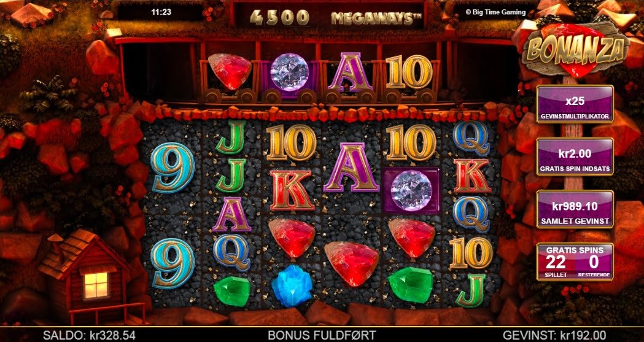Click the diamond in the purple mine cart
The width and height of the screenshot is (644, 342).
point(290,72)
